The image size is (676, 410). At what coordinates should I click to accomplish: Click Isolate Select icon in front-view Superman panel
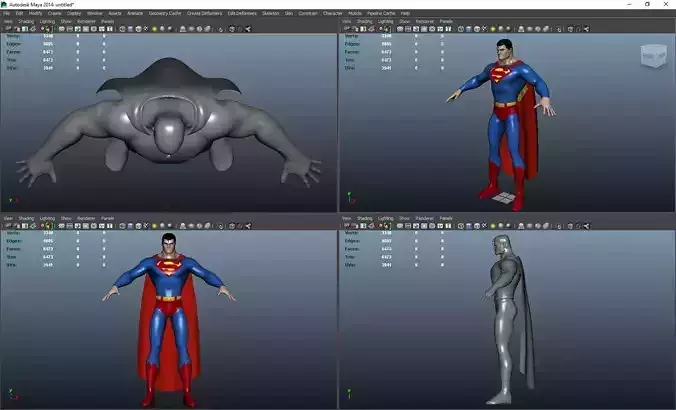click(221, 225)
